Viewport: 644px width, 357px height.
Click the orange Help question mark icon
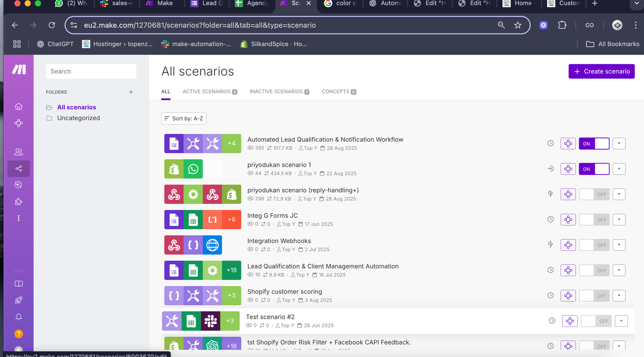point(19,334)
